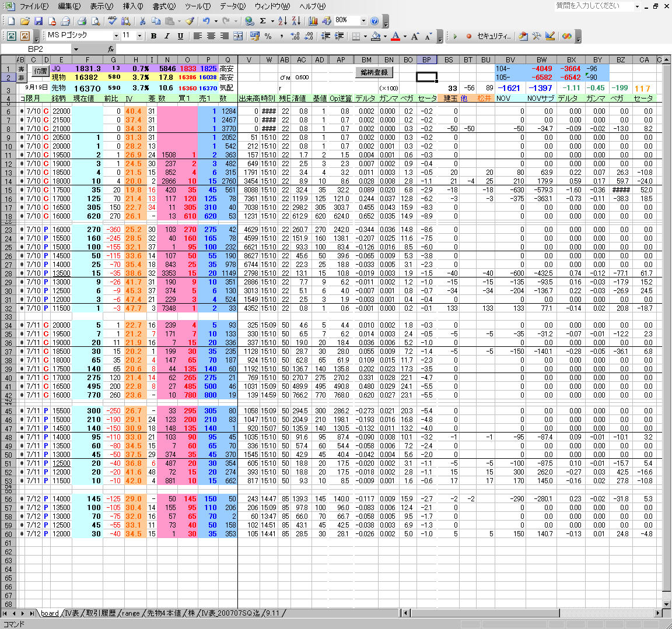Apply currency style formatting
This screenshot has height=629, width=672.
[254, 36]
